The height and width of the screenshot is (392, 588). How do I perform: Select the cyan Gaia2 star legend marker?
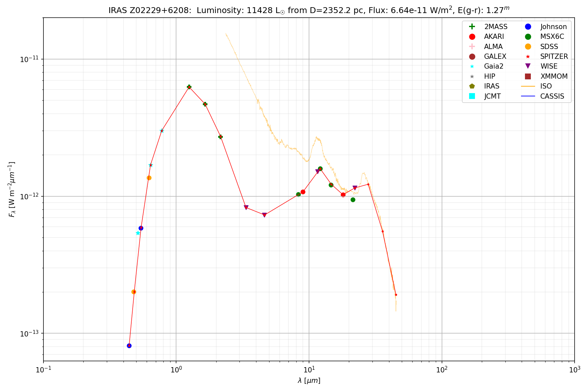click(472, 66)
